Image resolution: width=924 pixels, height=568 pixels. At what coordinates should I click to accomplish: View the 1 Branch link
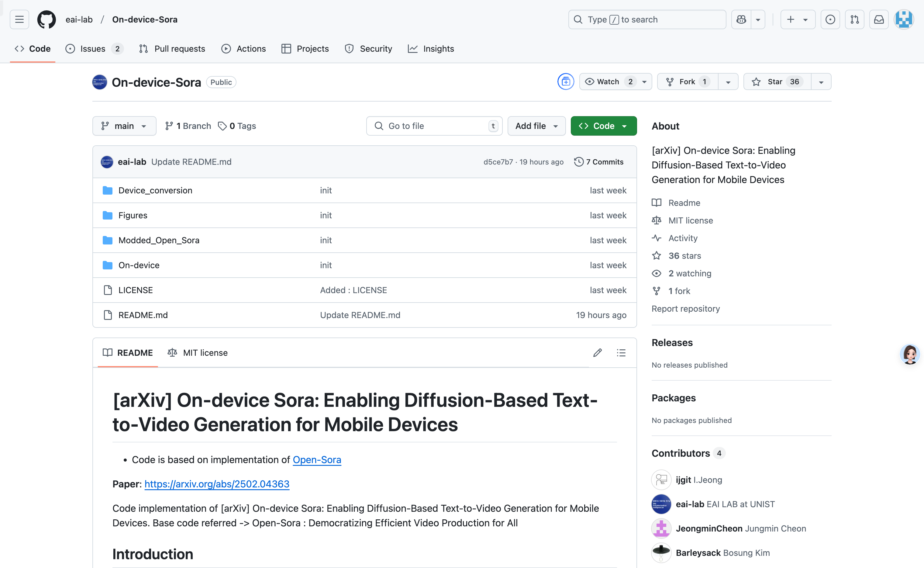(x=188, y=126)
